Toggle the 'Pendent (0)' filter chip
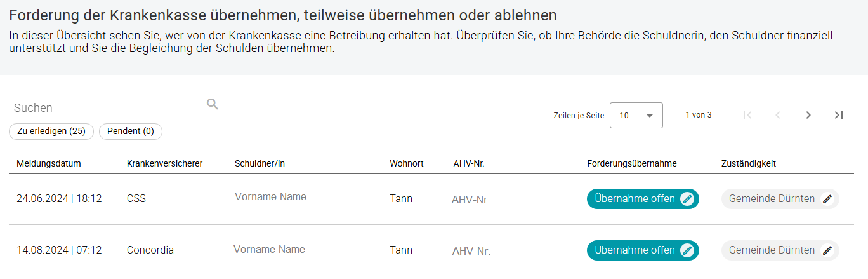The image size is (868, 279). tap(131, 132)
